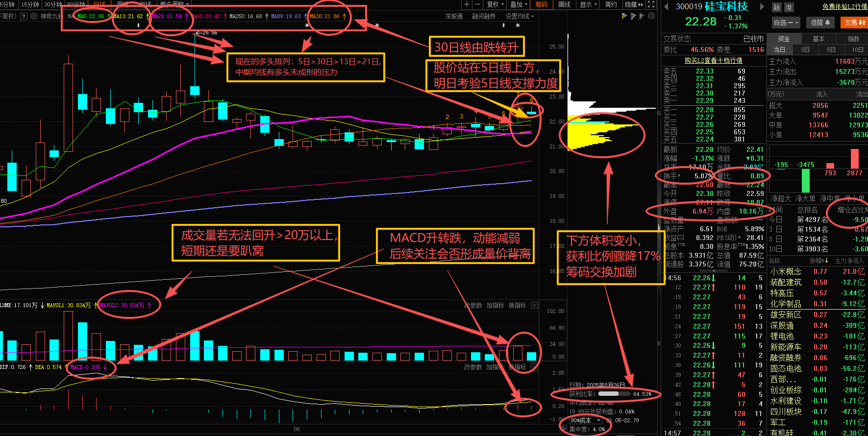Select 四川板块 sector row

pos(818,412)
